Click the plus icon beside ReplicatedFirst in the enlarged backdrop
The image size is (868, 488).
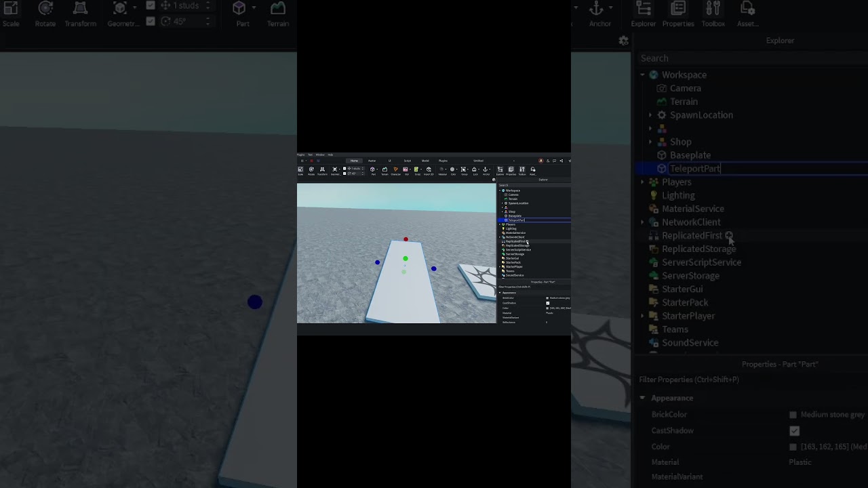tap(728, 235)
